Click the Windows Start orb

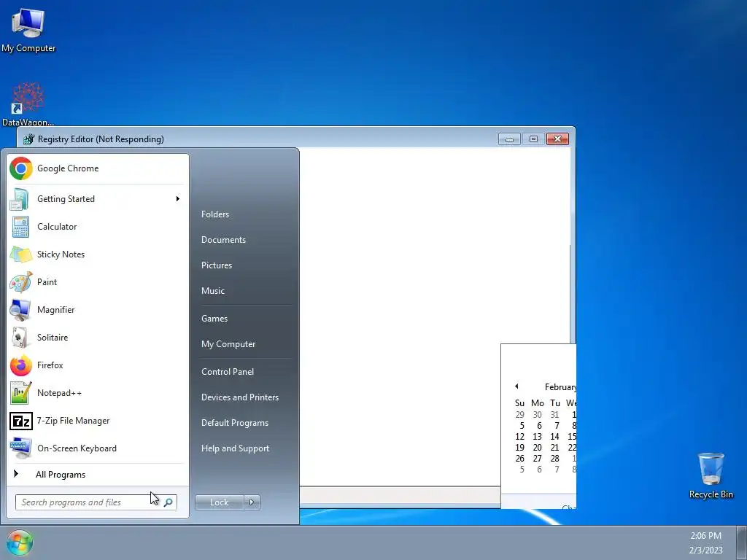point(20,542)
